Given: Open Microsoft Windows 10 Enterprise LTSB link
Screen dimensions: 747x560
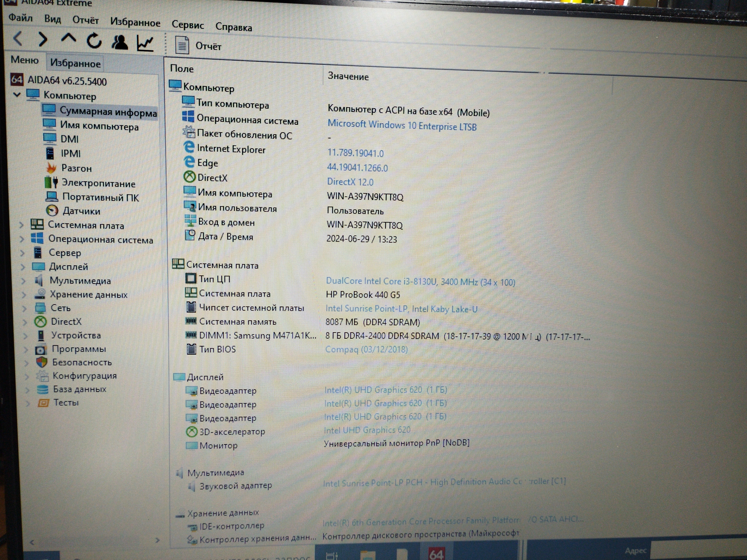Looking at the screenshot, I should (x=402, y=125).
